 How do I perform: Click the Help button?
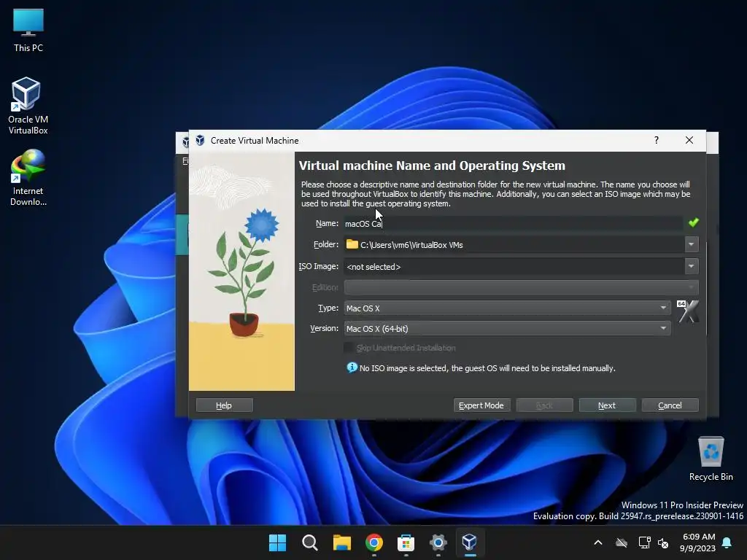pos(224,405)
